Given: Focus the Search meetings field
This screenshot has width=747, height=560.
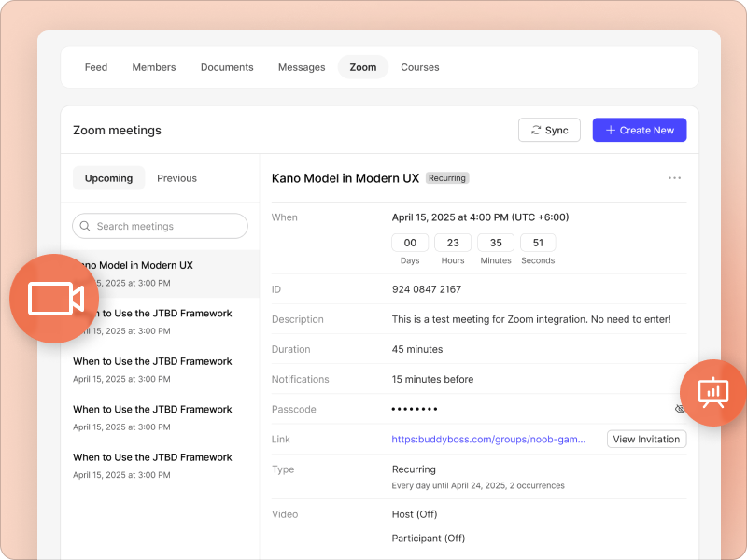Looking at the screenshot, I should (x=160, y=226).
